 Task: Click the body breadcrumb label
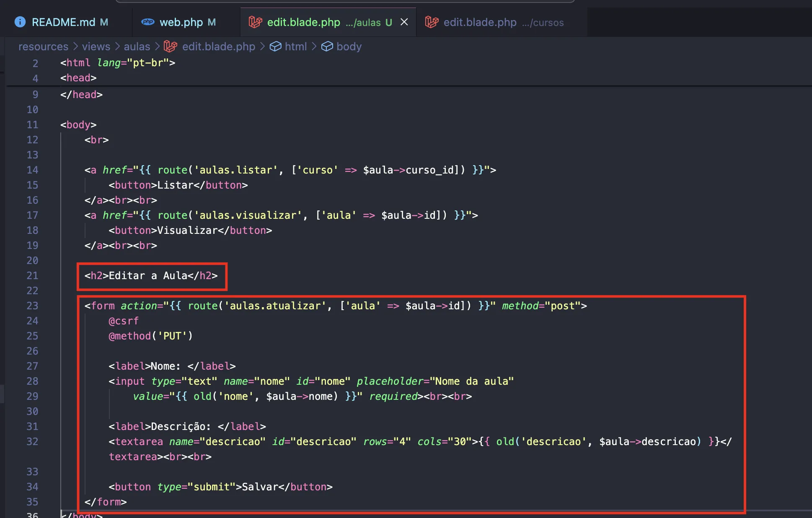coord(349,47)
